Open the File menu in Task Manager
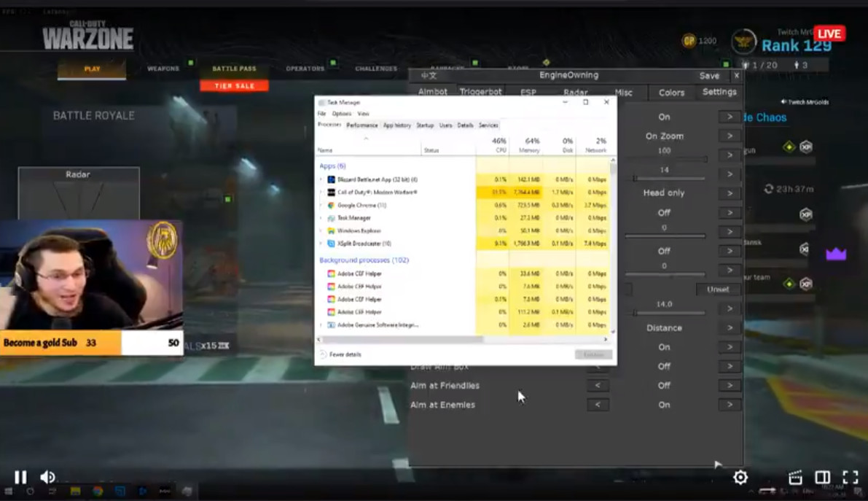Viewport: 868px width, 501px height. coord(321,114)
